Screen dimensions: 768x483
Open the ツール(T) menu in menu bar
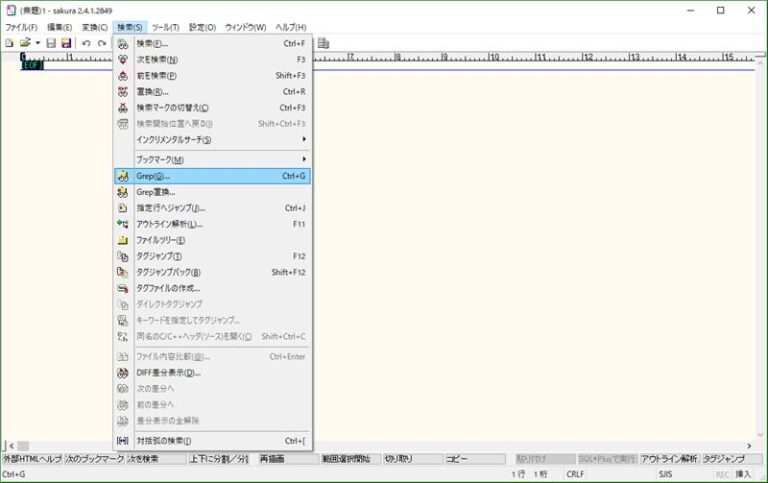click(165, 27)
